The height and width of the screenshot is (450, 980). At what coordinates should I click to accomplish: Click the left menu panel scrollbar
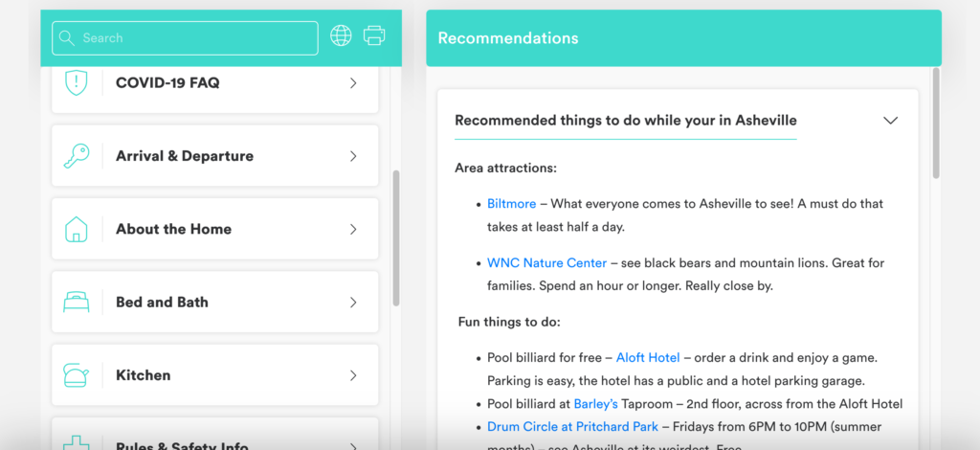tap(396, 237)
